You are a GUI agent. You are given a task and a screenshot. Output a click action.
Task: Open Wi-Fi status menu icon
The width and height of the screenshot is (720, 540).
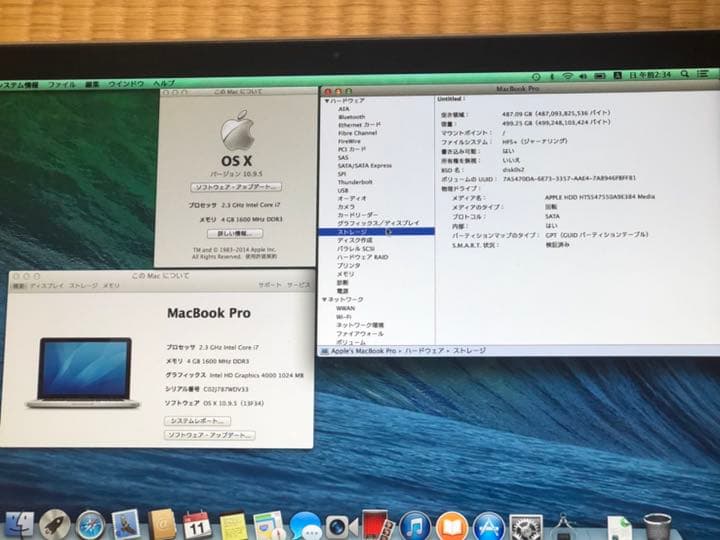(x=568, y=76)
